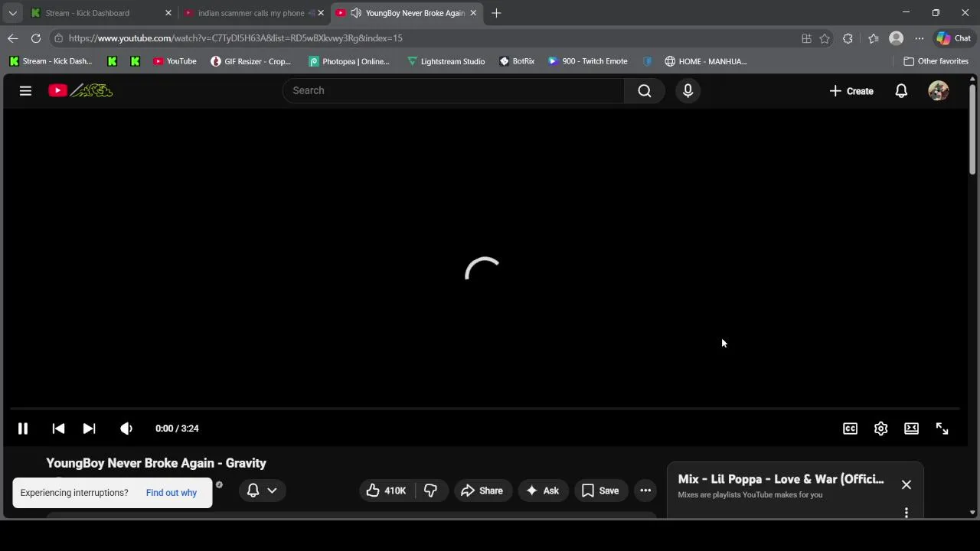Switch to theater mode

[911, 429]
